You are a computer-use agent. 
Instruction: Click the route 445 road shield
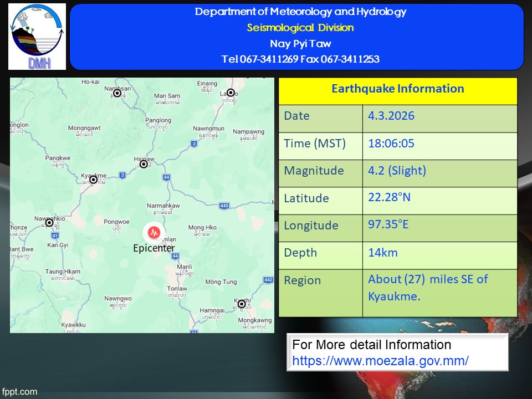coord(224,206)
